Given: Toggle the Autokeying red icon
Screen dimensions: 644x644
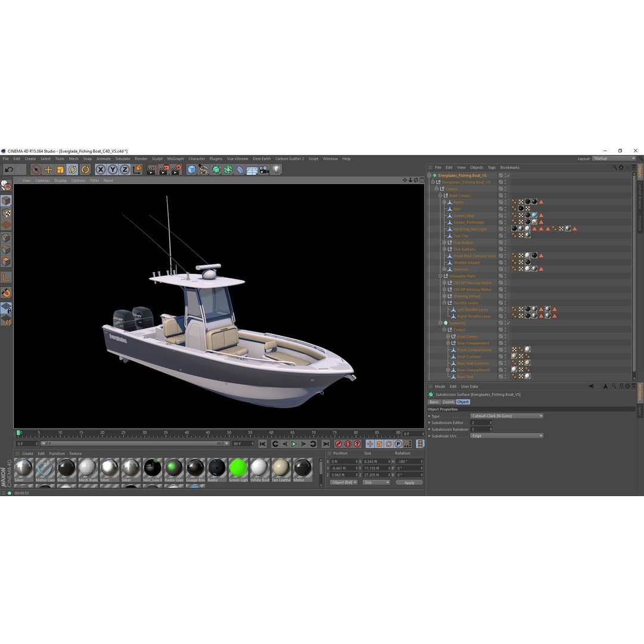Looking at the screenshot, I should tap(348, 444).
